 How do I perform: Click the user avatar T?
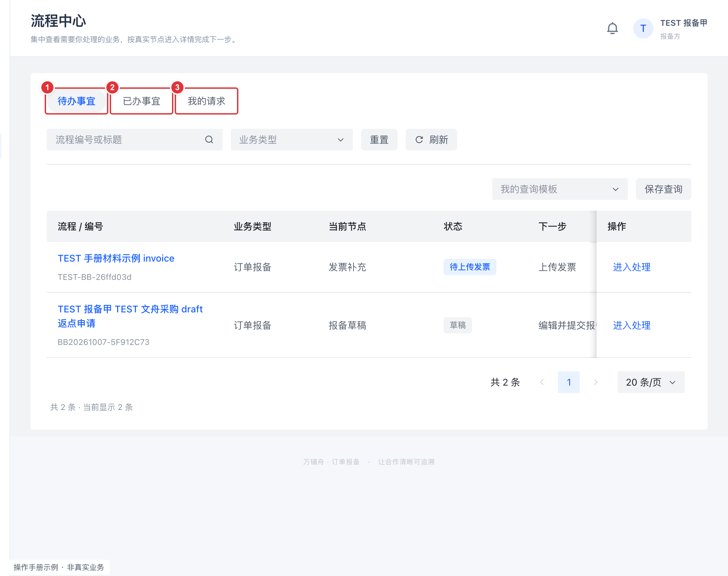643,28
